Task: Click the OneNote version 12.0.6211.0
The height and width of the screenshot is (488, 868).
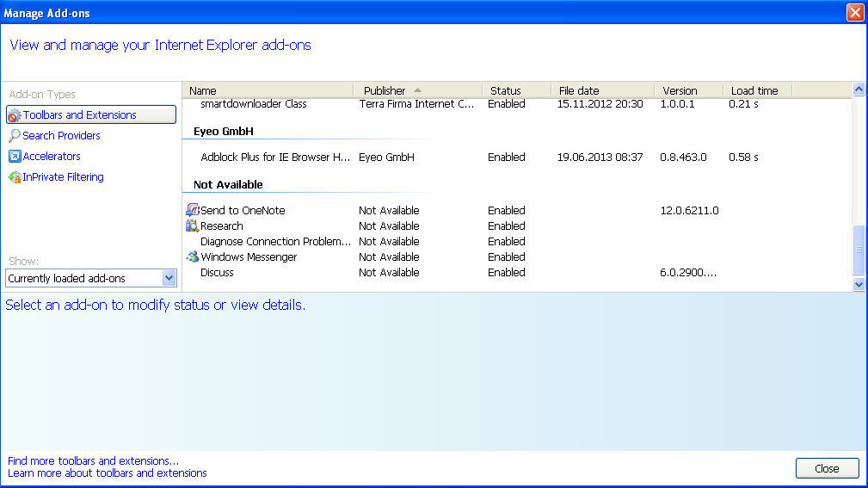Action: pyautogui.click(x=689, y=210)
